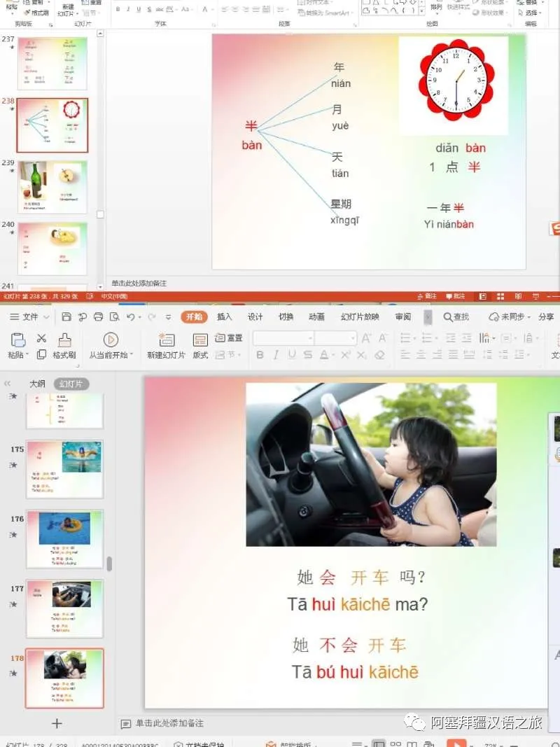Viewport: 560px width, 747px height.
Task: Click the plus button to add slide
Action: point(57,723)
